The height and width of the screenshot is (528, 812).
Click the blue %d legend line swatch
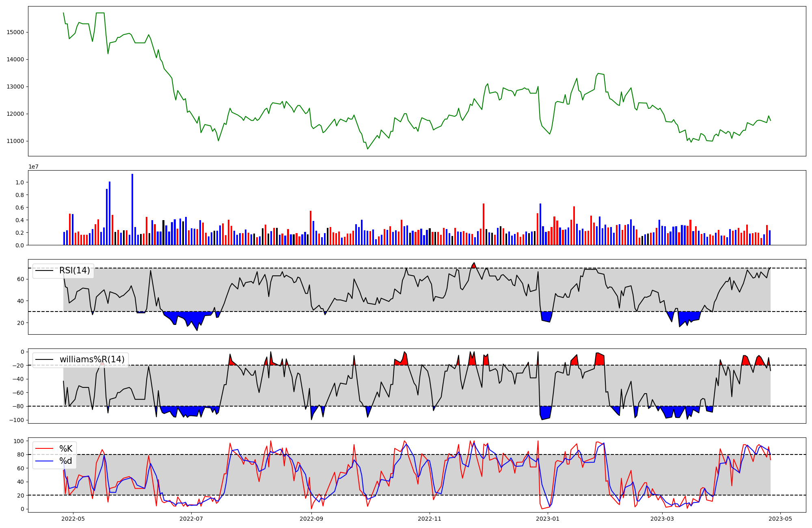pos(45,461)
